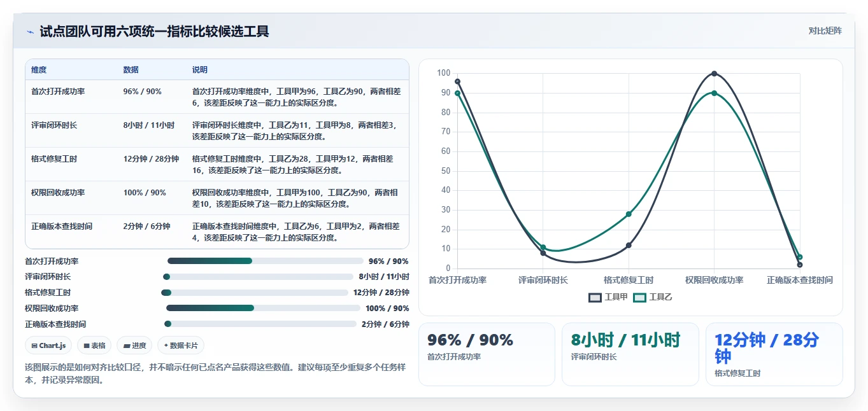This screenshot has height=411, width=868.
Task: Click the 首次打开成功率 progress bar
Action: 265,261
